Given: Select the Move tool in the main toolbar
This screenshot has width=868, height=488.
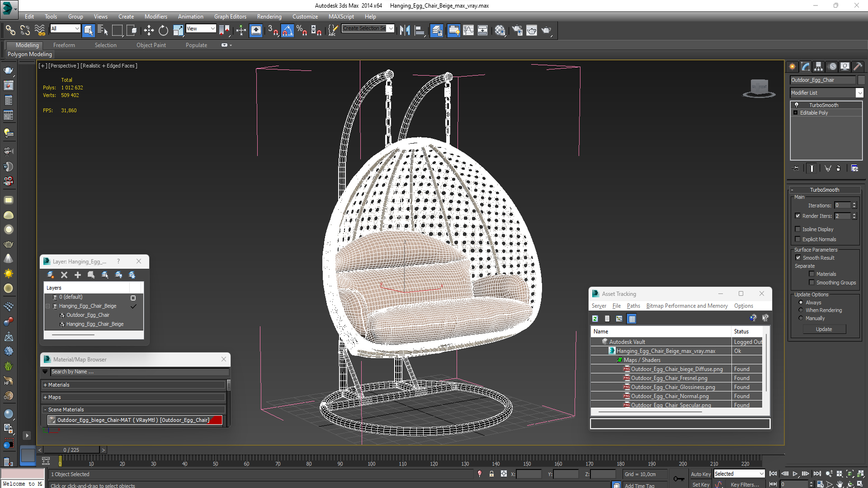Looking at the screenshot, I should 149,30.
